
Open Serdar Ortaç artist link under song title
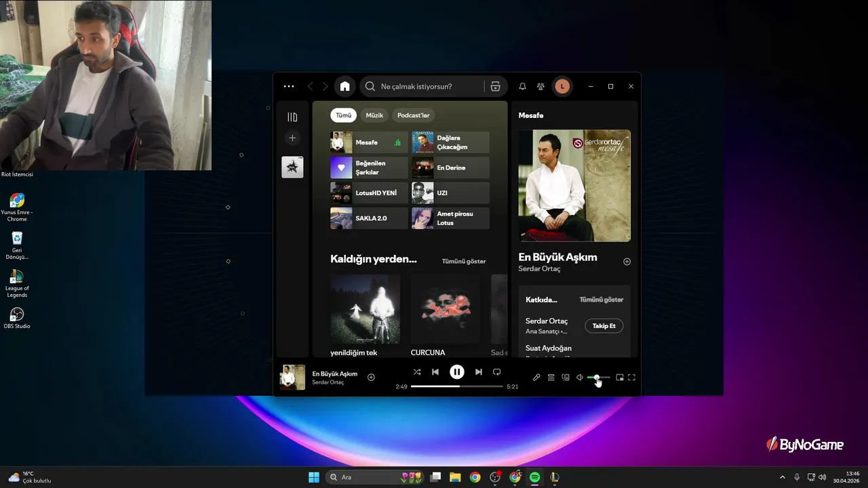pyautogui.click(x=539, y=269)
